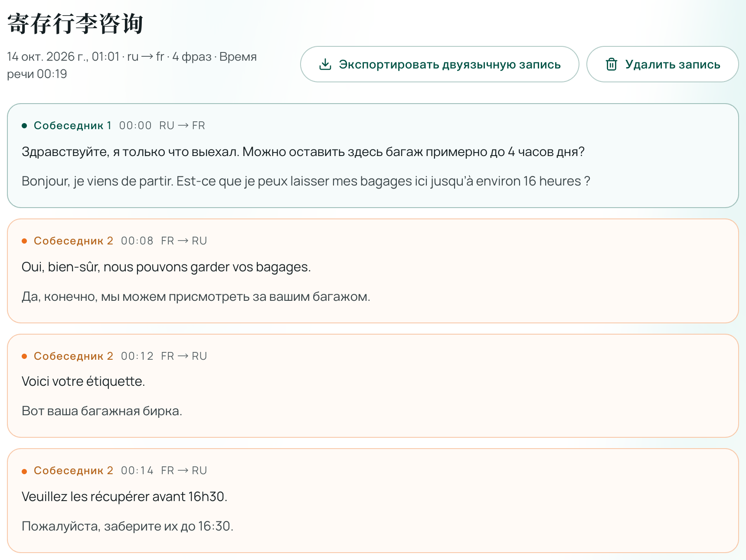Click the phrase 'Oui, bien-sûr, nous pouvons garder'

pos(126,267)
